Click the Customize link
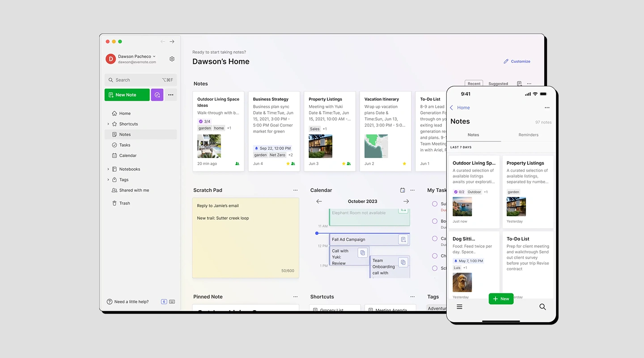This screenshot has height=358, width=644. point(517,61)
